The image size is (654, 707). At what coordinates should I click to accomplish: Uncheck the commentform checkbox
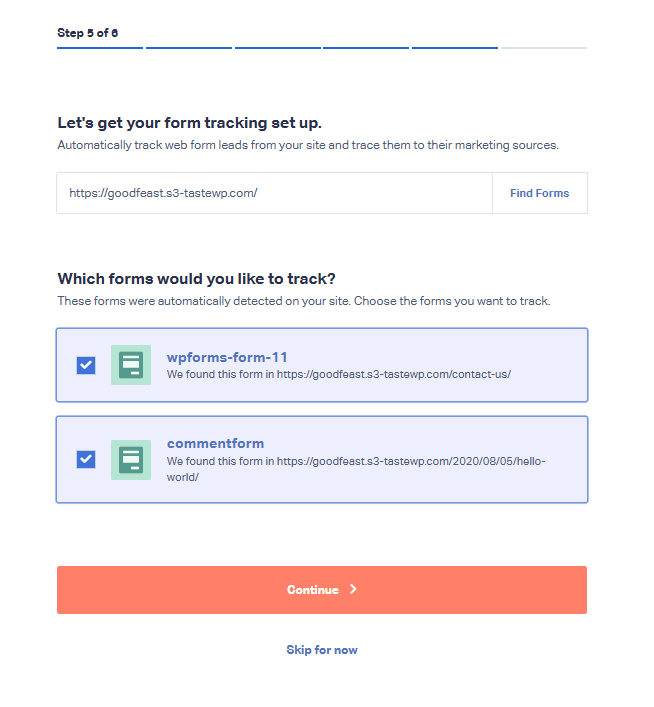tap(86, 459)
